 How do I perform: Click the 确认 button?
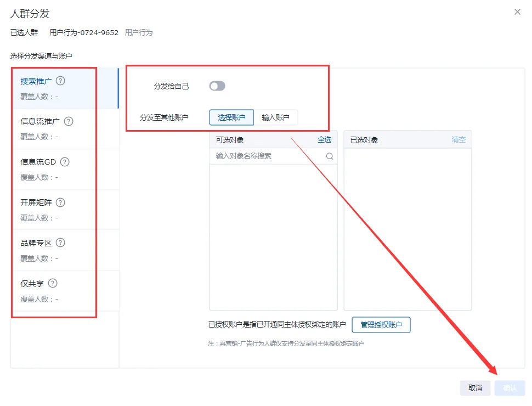point(510,388)
